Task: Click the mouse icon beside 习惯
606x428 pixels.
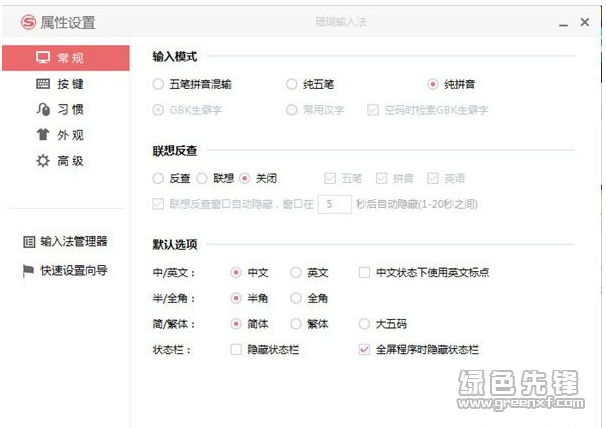Action: point(43,109)
